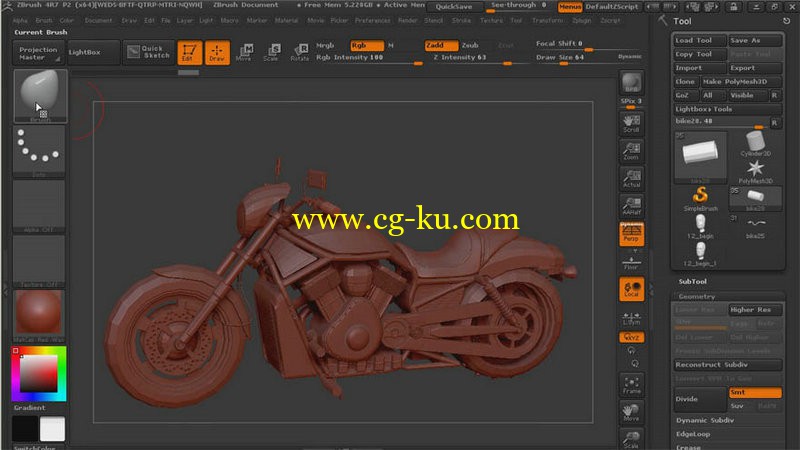
Task: Toggle XYZ rotation mode
Action: coord(632,337)
